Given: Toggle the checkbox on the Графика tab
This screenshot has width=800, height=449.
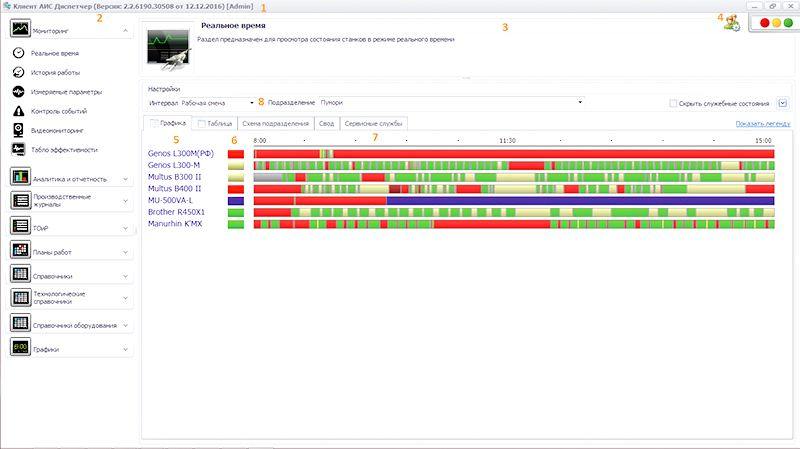Looking at the screenshot, I should coord(153,124).
